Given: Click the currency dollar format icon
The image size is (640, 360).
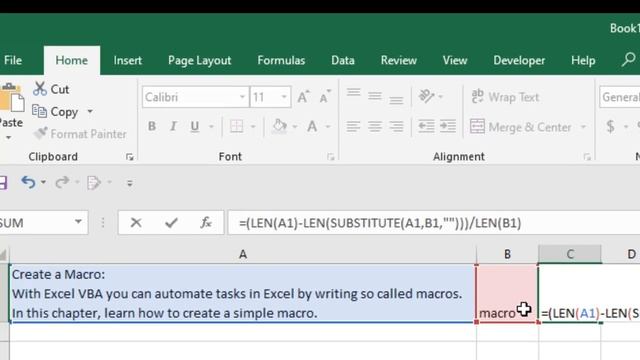Looking at the screenshot, I should [610, 127].
